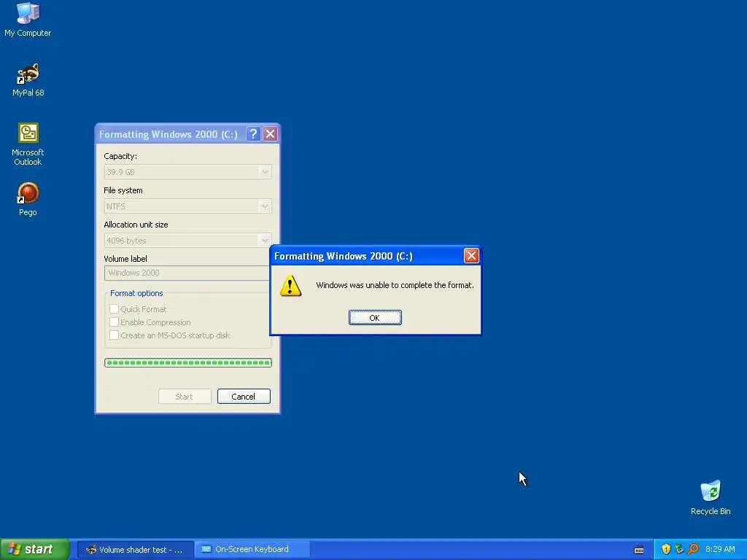Click the green format progress bar
The height and width of the screenshot is (560, 747).
pyautogui.click(x=187, y=363)
